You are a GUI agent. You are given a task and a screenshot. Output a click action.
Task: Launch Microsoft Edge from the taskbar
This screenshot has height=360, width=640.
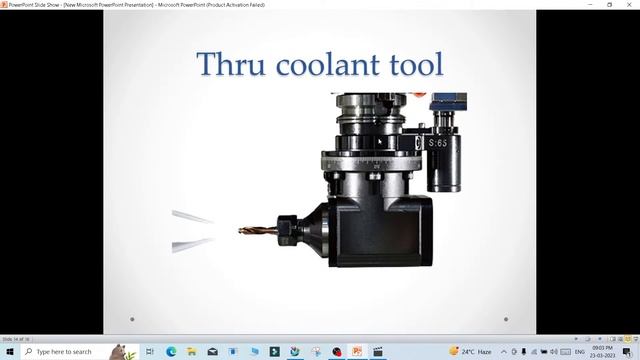171,351
